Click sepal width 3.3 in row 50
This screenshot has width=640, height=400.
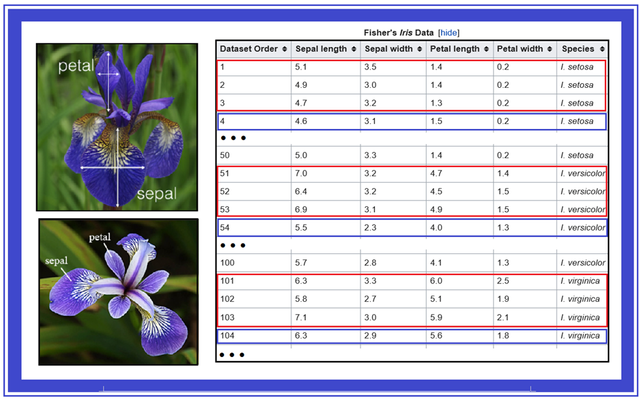tap(370, 156)
